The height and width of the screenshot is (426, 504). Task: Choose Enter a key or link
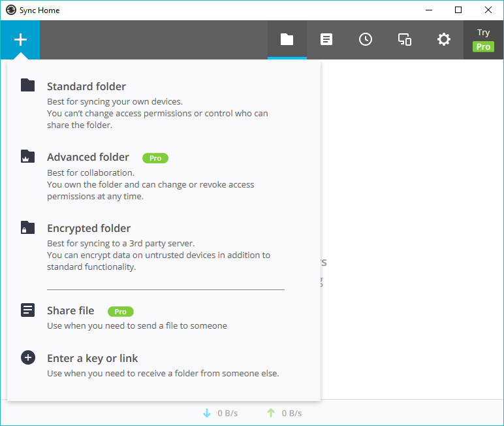point(92,359)
